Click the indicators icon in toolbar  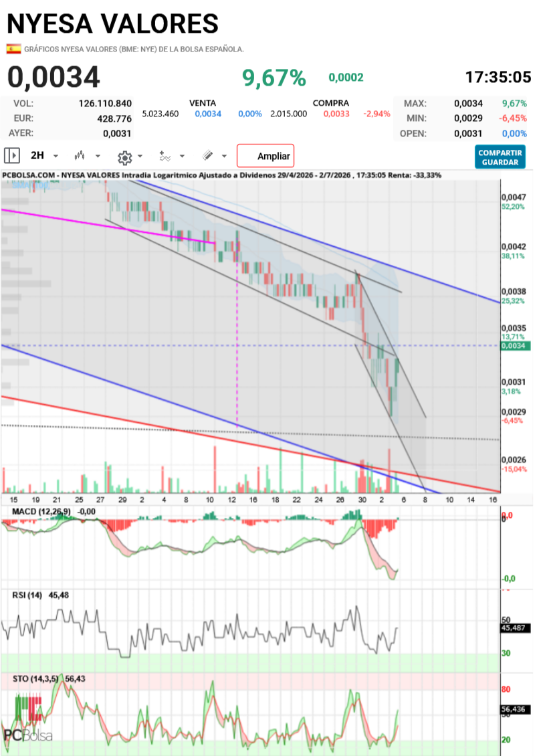[x=165, y=156]
